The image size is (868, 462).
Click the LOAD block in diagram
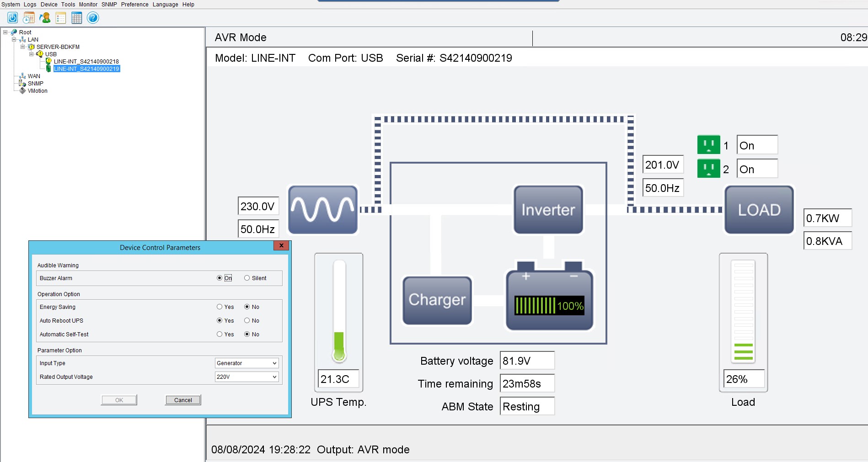759,210
